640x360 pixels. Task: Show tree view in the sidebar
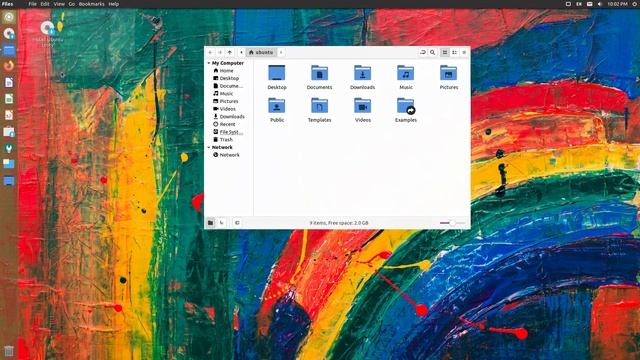pos(222,223)
